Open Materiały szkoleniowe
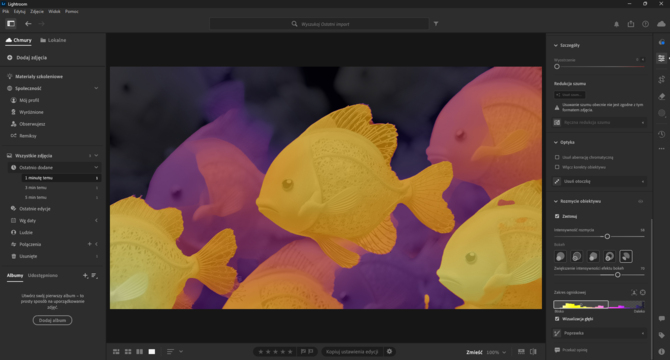This screenshot has height=360, width=670. [x=39, y=76]
